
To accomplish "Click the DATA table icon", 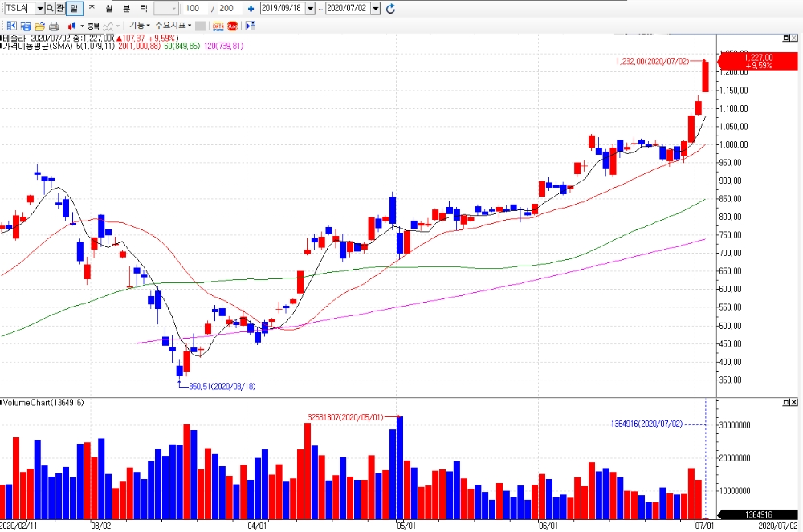I will (218, 26).
